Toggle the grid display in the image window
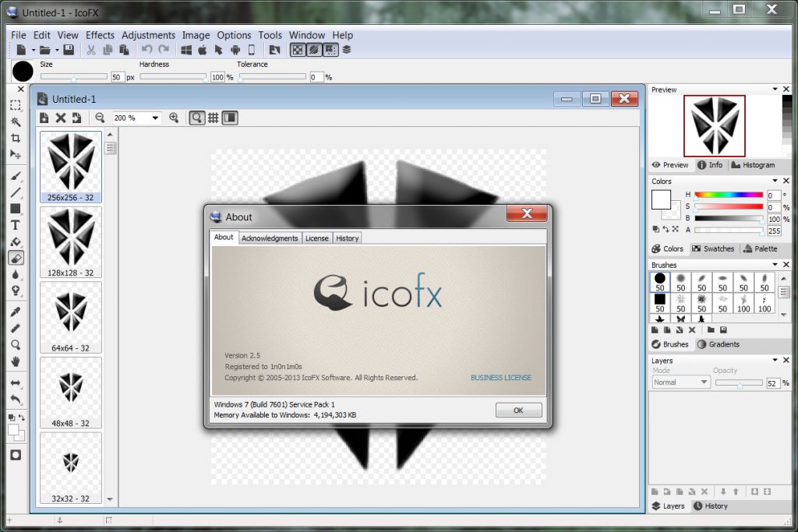 pyautogui.click(x=212, y=118)
